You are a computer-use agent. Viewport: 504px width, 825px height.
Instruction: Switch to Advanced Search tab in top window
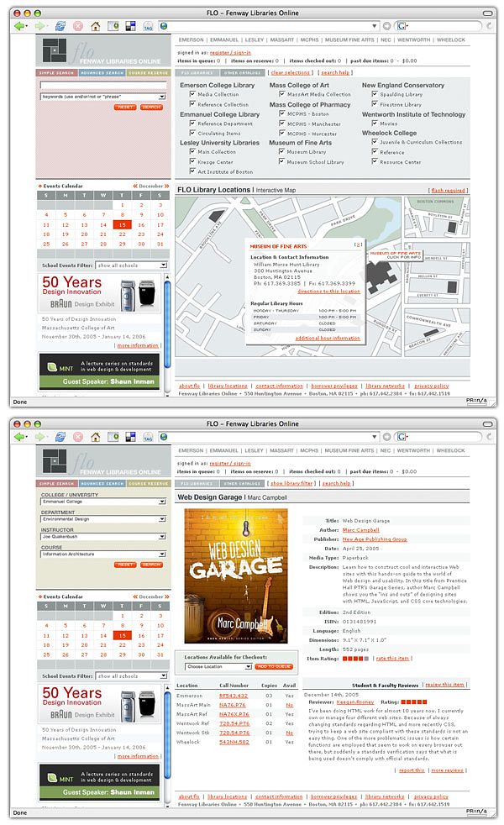click(102, 72)
